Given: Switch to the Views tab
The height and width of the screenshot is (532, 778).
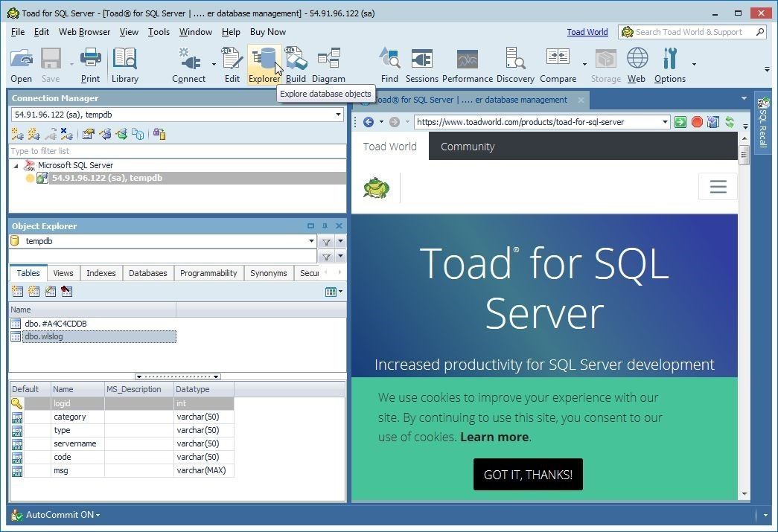Looking at the screenshot, I should (x=63, y=273).
